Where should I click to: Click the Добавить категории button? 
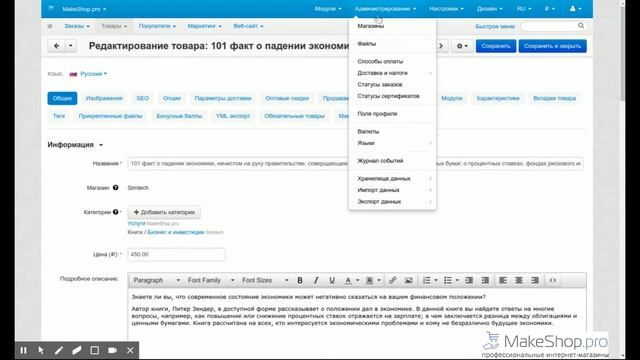click(x=164, y=212)
